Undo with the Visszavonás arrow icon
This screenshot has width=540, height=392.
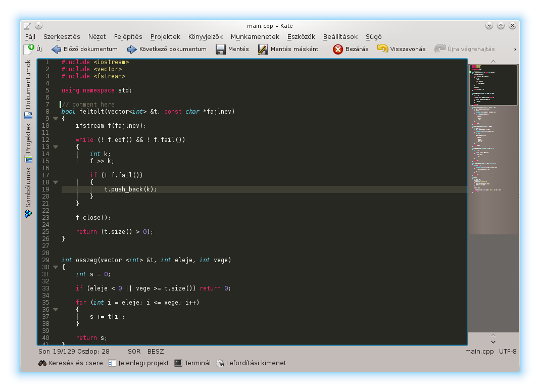pyautogui.click(x=382, y=49)
